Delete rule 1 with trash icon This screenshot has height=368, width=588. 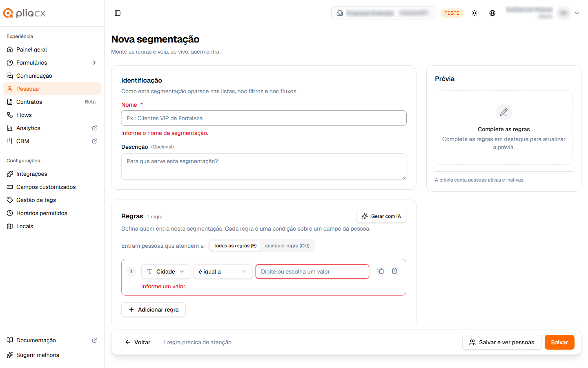pos(394,271)
